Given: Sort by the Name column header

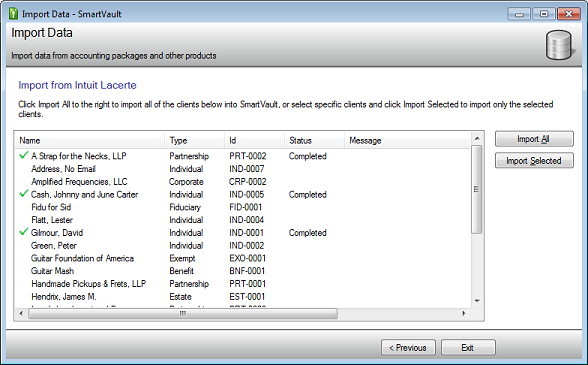Looking at the screenshot, I should (90, 140).
